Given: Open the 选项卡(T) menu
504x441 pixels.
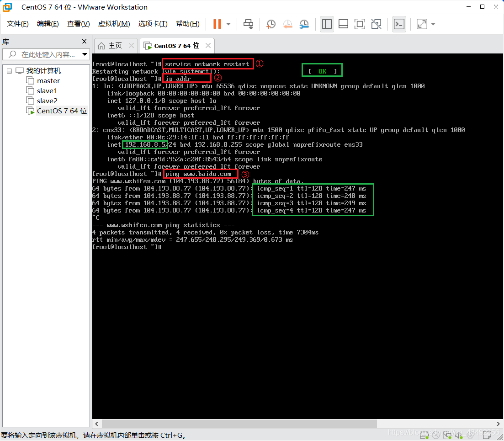Looking at the screenshot, I should pos(153,24).
